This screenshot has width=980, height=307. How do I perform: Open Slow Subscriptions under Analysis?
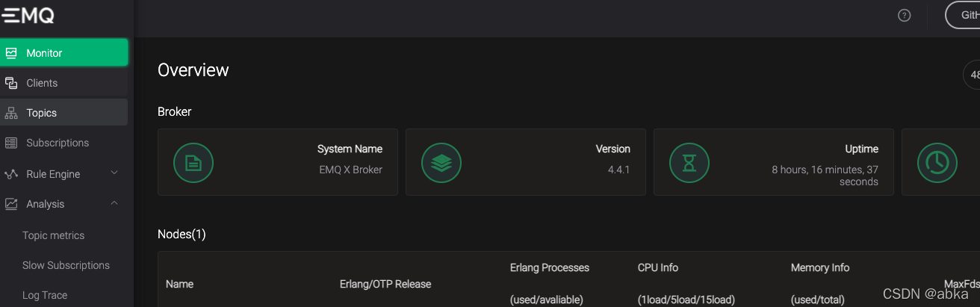pyautogui.click(x=66, y=265)
